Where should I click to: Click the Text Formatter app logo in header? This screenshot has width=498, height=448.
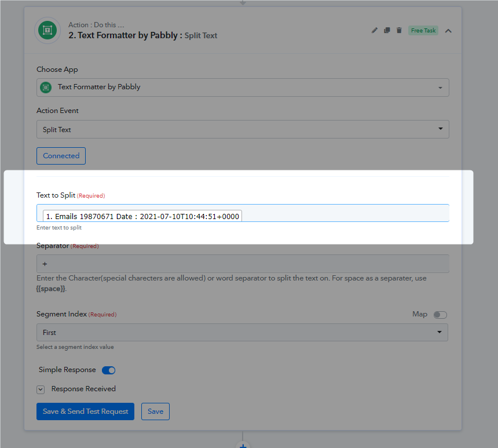click(47, 30)
